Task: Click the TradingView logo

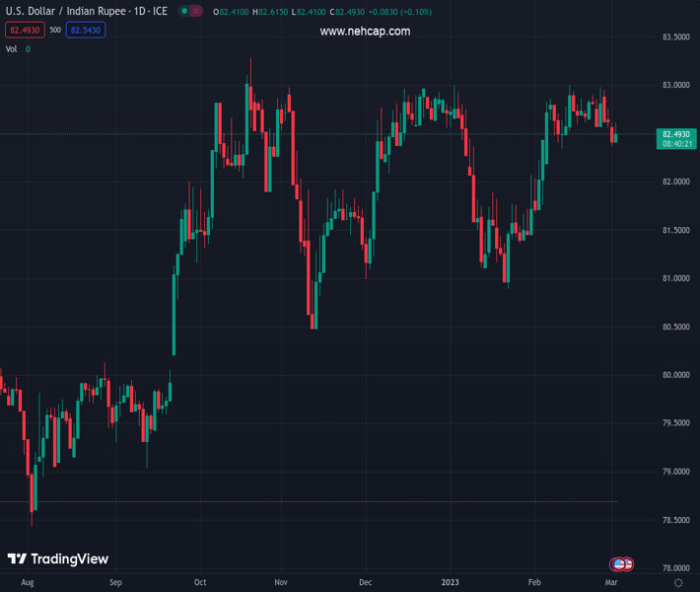Action: 58,559
